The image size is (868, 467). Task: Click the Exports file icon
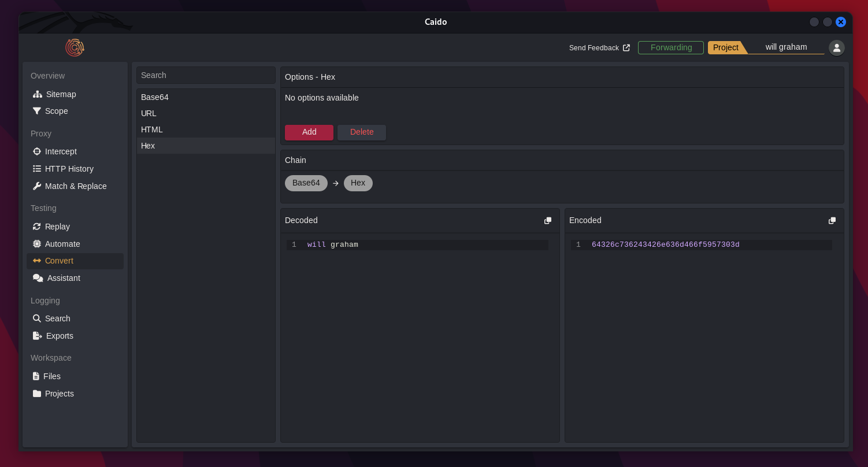pyautogui.click(x=38, y=336)
